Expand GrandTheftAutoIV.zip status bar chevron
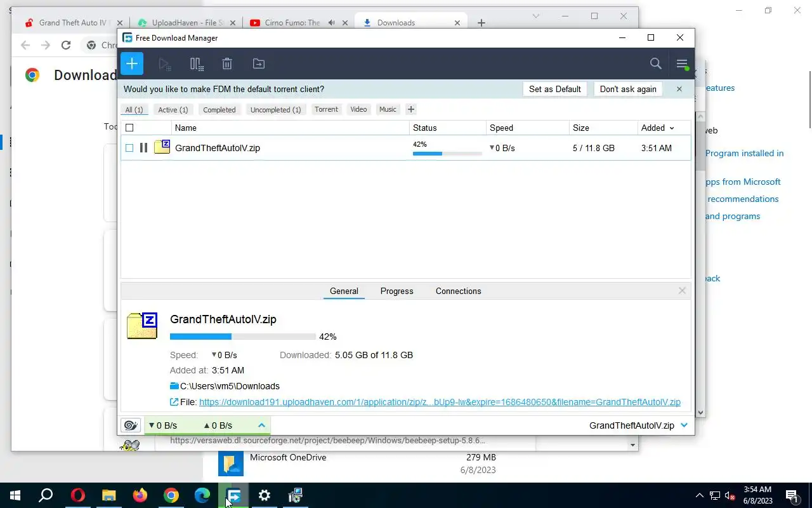 point(684,425)
